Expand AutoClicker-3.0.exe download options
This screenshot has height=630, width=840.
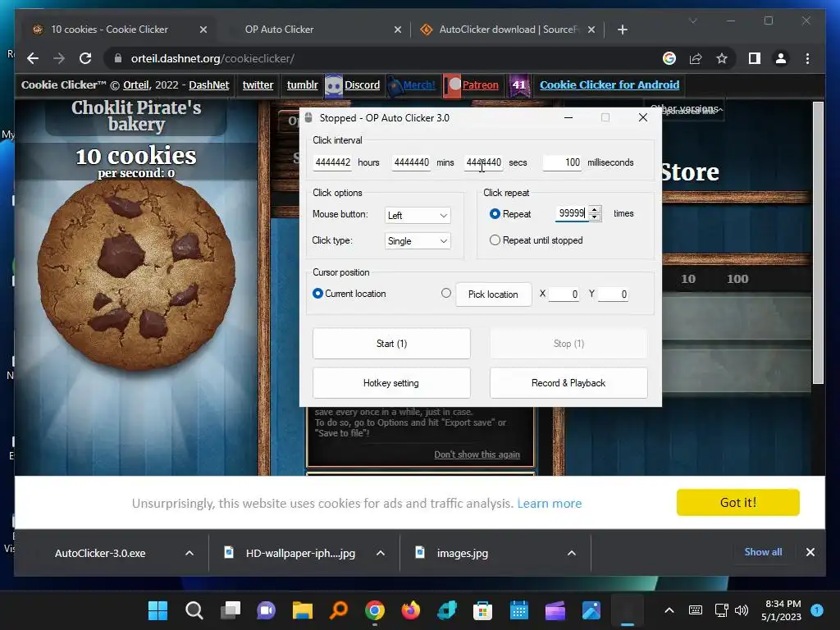point(189,553)
